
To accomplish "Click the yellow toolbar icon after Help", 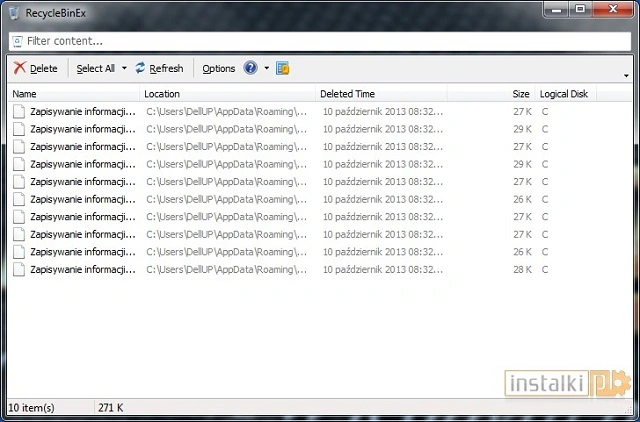I will click(282, 68).
